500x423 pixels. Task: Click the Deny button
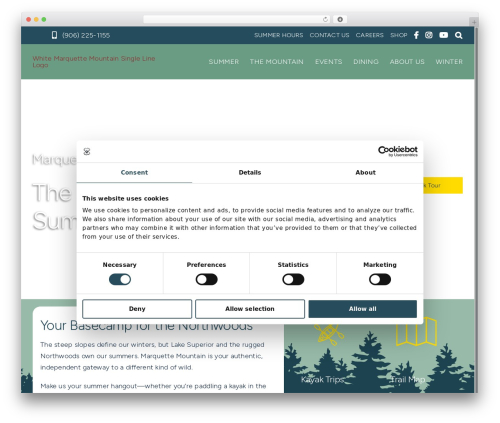(x=137, y=309)
